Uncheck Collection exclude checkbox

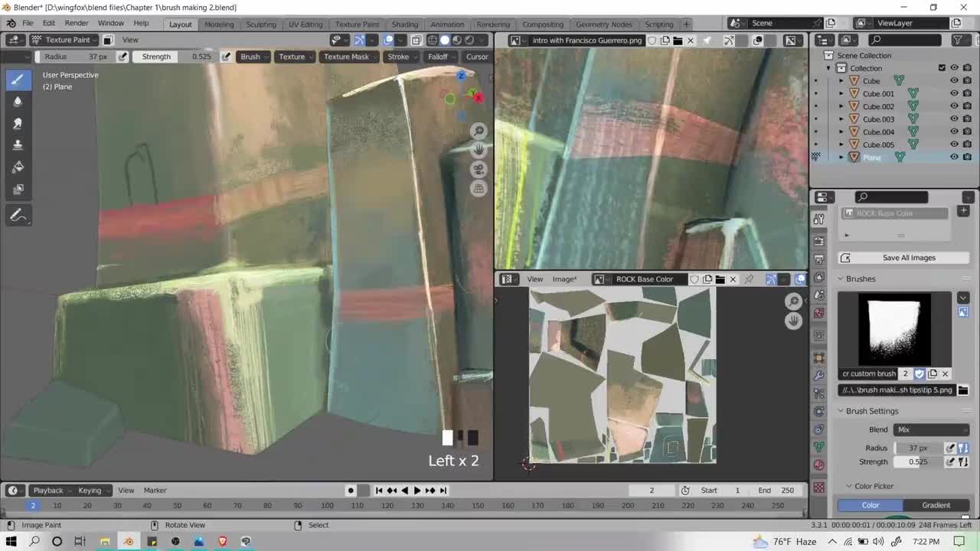click(x=942, y=68)
